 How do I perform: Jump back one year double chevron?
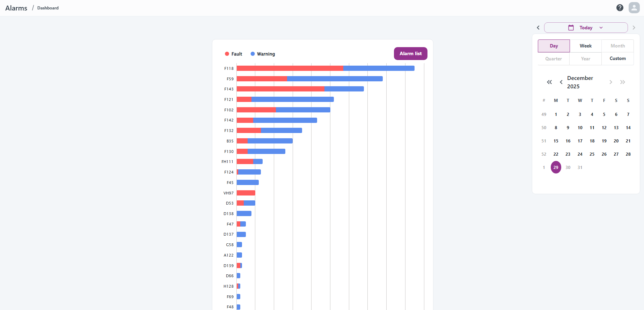coord(549,82)
